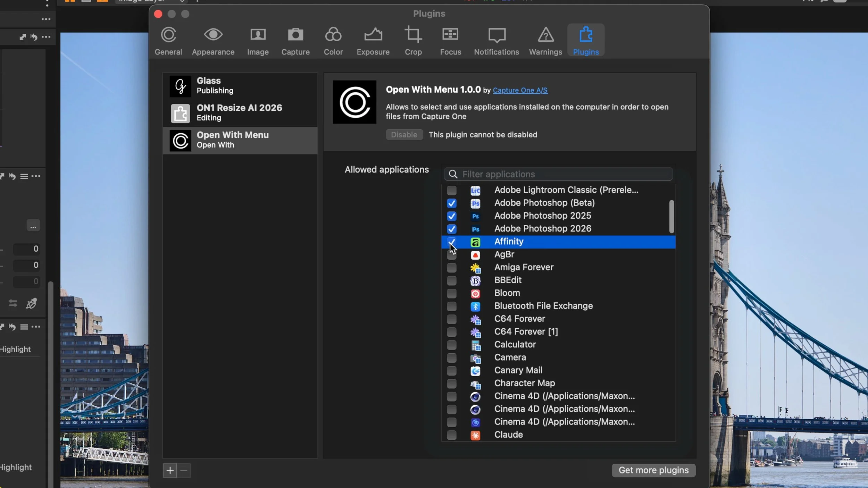
Task: Select the Open With Menu plugin
Action: (240, 140)
